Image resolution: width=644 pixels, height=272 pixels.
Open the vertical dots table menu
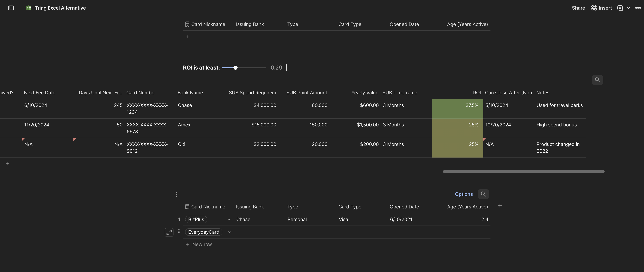click(x=176, y=194)
